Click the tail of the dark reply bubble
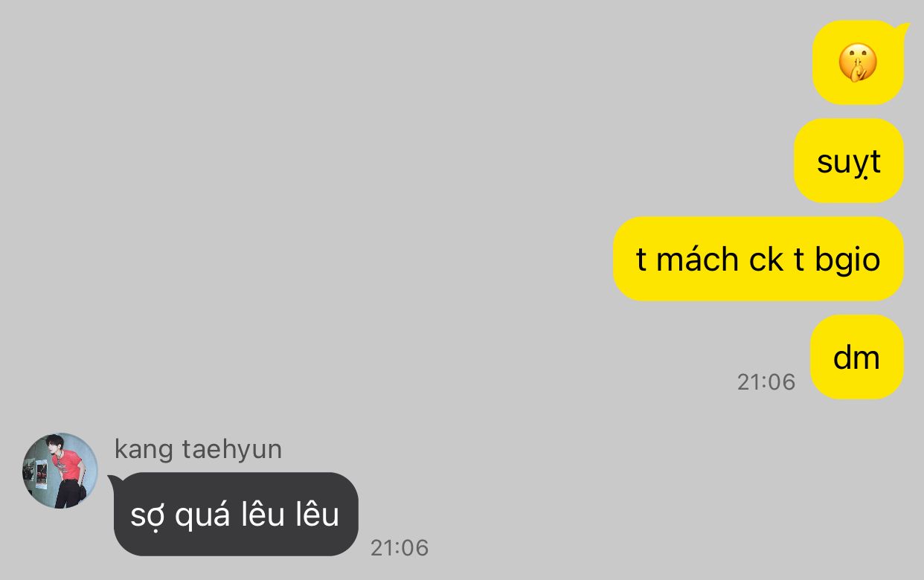The width and height of the screenshot is (924, 580). 116,483
